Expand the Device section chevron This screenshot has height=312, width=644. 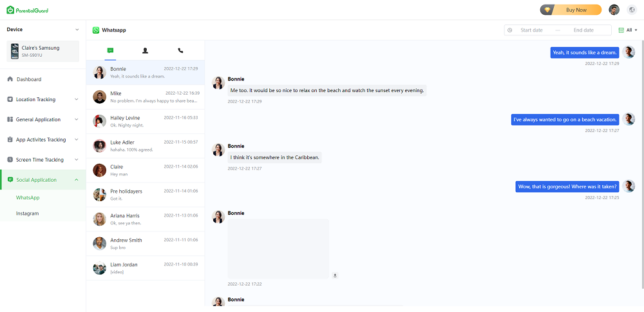[77, 30]
